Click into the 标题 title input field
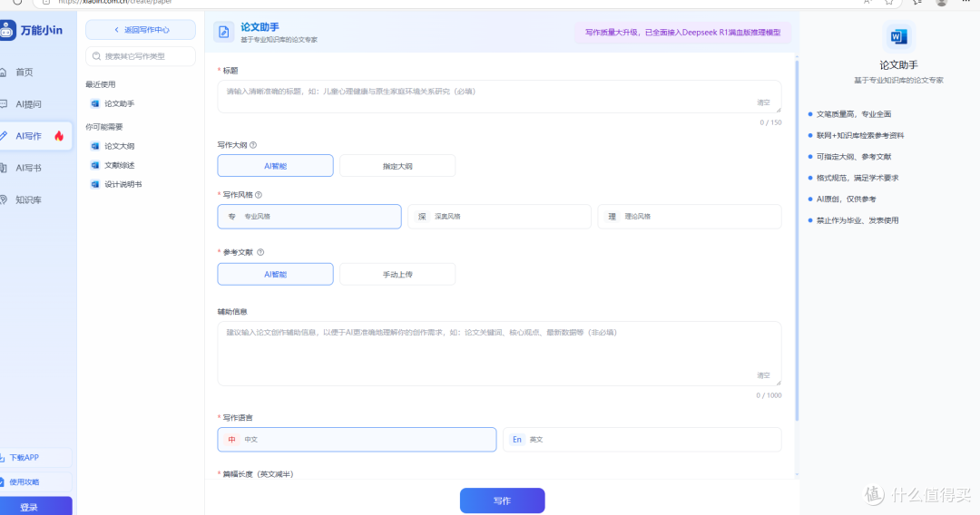The height and width of the screenshot is (515, 980). coord(499,97)
